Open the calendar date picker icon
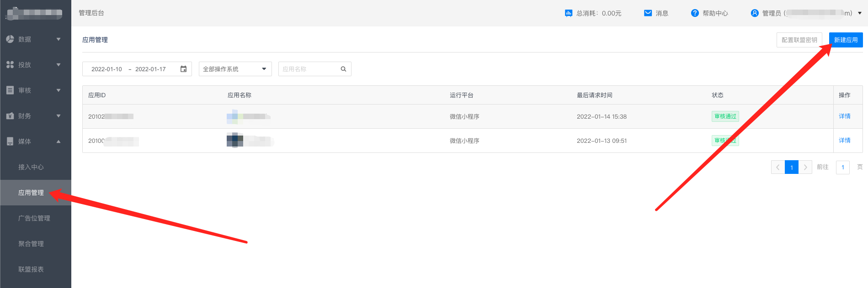Screen dimensions: 868x288 click(183, 69)
